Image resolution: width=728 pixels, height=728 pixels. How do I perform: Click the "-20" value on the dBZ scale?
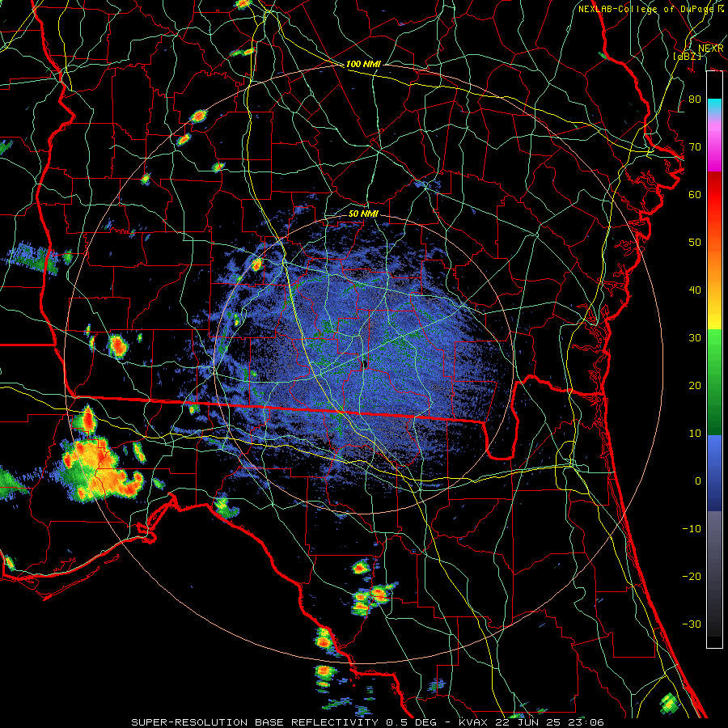point(692,577)
